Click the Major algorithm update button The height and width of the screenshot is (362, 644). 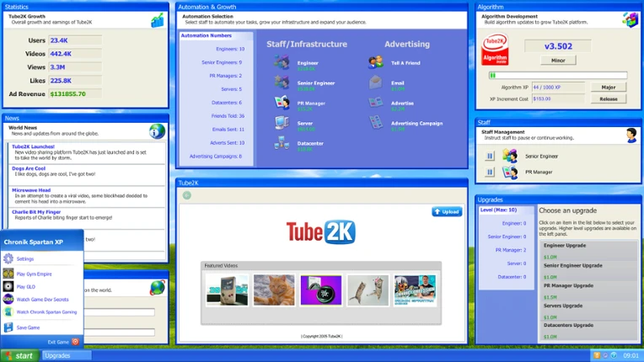coord(609,87)
